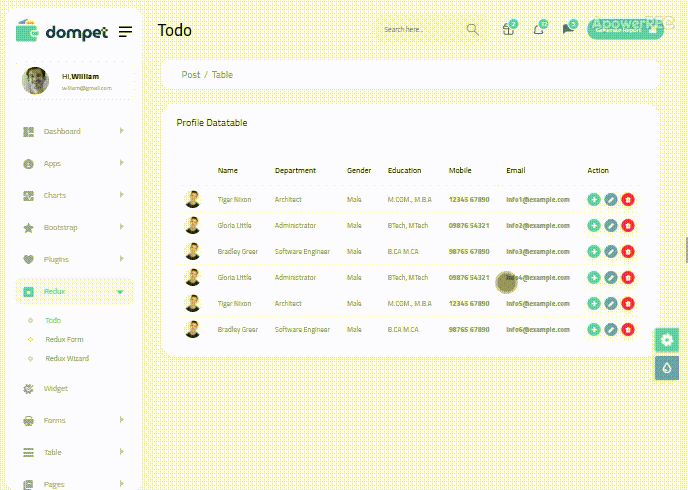Open the Todo submenu link
688x490 pixels.
53,320
